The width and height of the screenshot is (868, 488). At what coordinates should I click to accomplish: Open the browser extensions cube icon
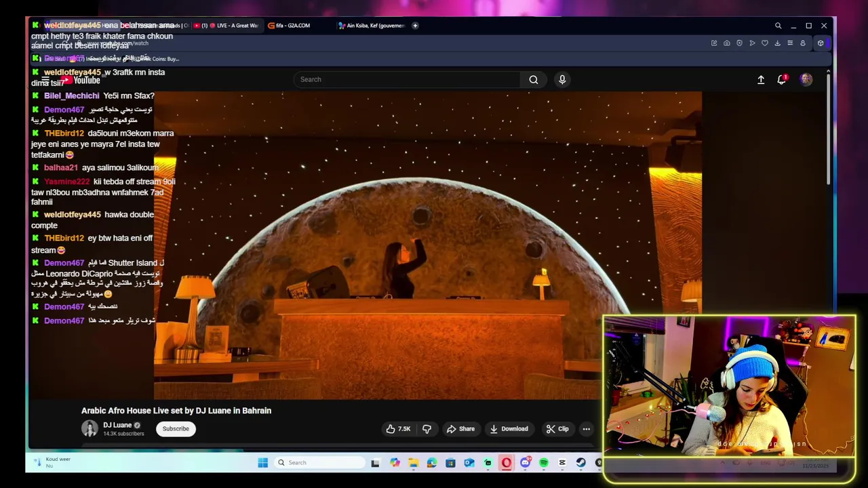click(x=821, y=43)
